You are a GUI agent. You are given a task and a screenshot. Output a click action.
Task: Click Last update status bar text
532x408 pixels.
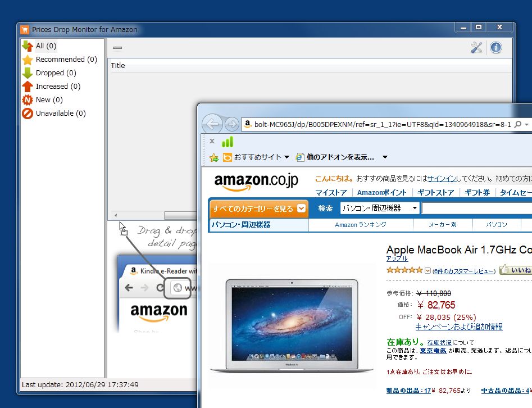(80, 384)
